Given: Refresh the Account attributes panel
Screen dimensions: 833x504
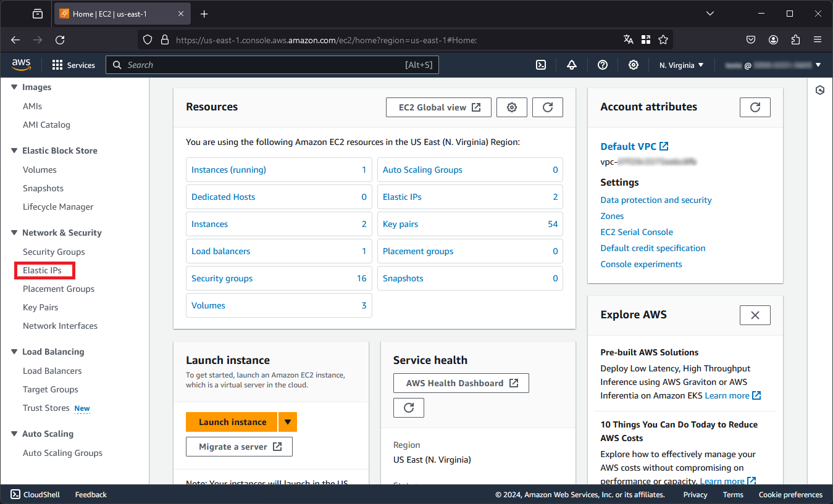Looking at the screenshot, I should [x=755, y=107].
